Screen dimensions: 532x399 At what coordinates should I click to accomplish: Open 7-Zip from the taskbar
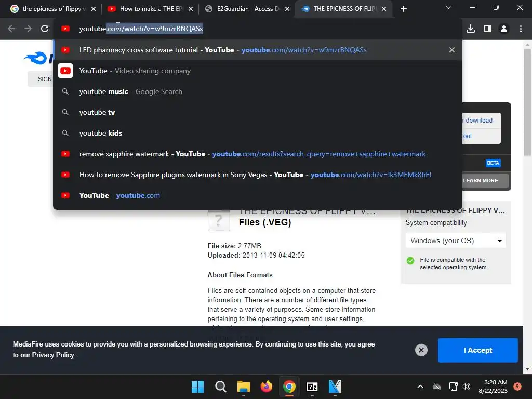(312, 387)
